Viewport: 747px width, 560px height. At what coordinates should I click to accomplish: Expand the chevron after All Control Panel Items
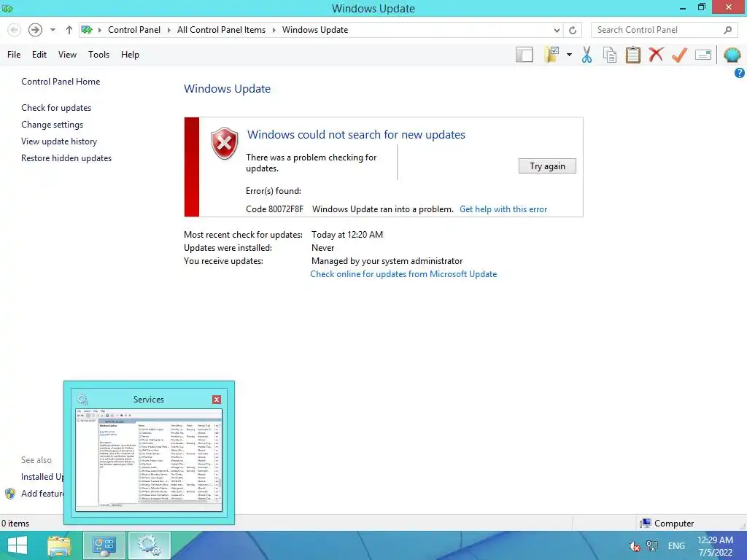point(274,30)
